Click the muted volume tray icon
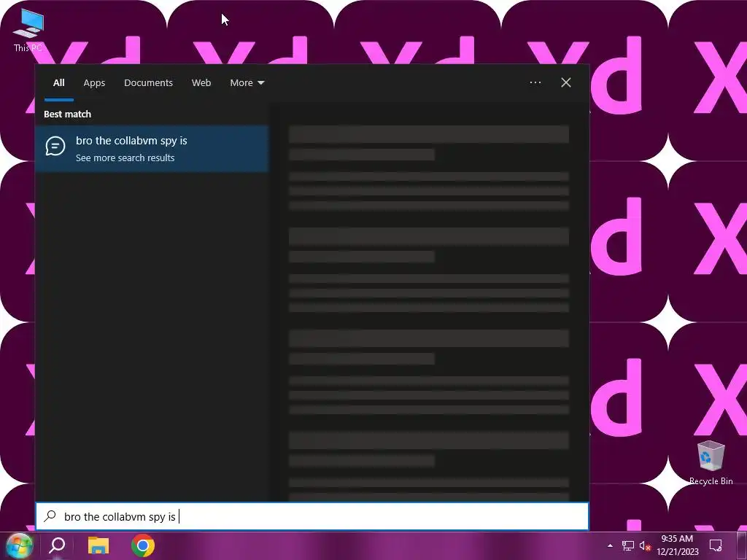The image size is (747, 560). coord(645,545)
